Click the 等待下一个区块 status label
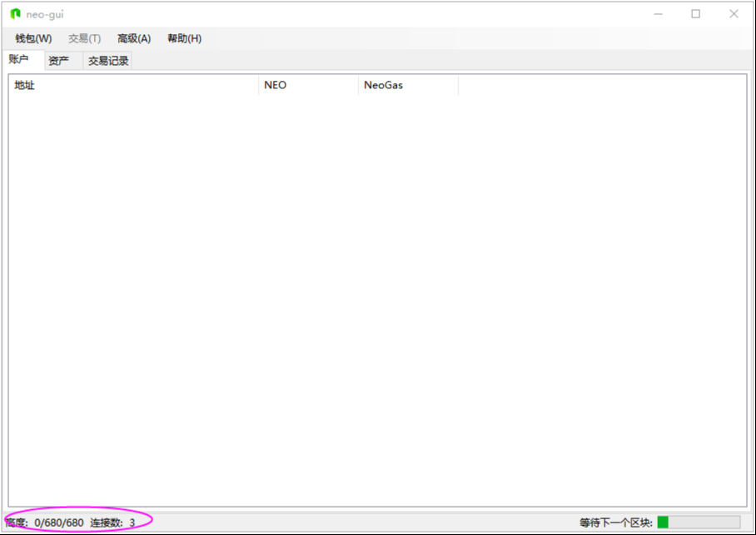Viewport: 756px width, 535px height. pyautogui.click(x=615, y=522)
